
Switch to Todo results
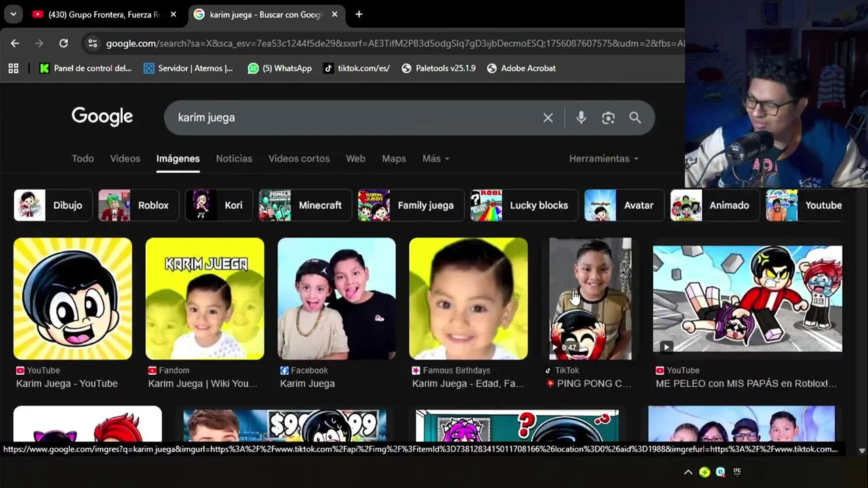coord(83,159)
